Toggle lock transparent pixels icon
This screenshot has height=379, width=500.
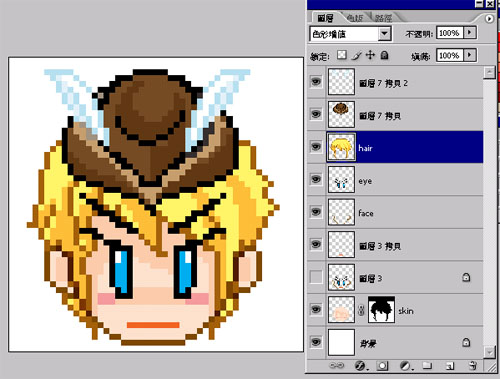coord(342,55)
